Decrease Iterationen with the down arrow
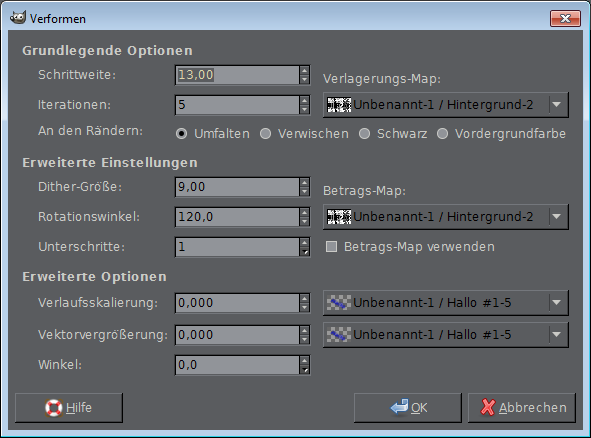This screenshot has width=591, height=438. (305, 109)
